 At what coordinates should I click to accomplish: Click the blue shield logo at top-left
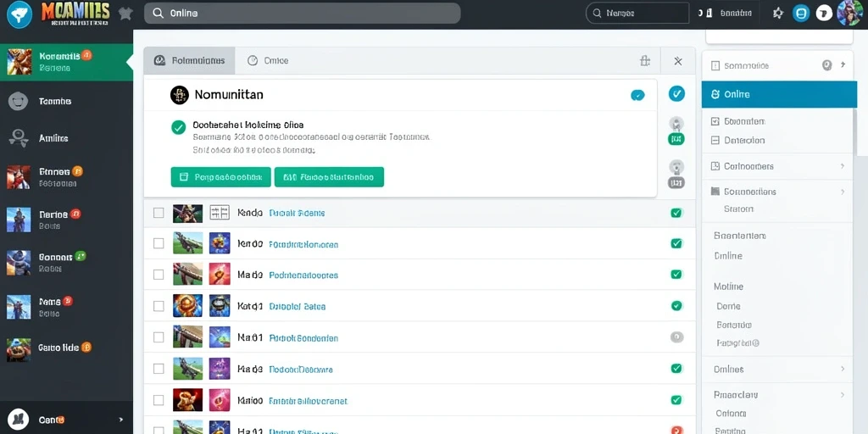tap(19, 14)
